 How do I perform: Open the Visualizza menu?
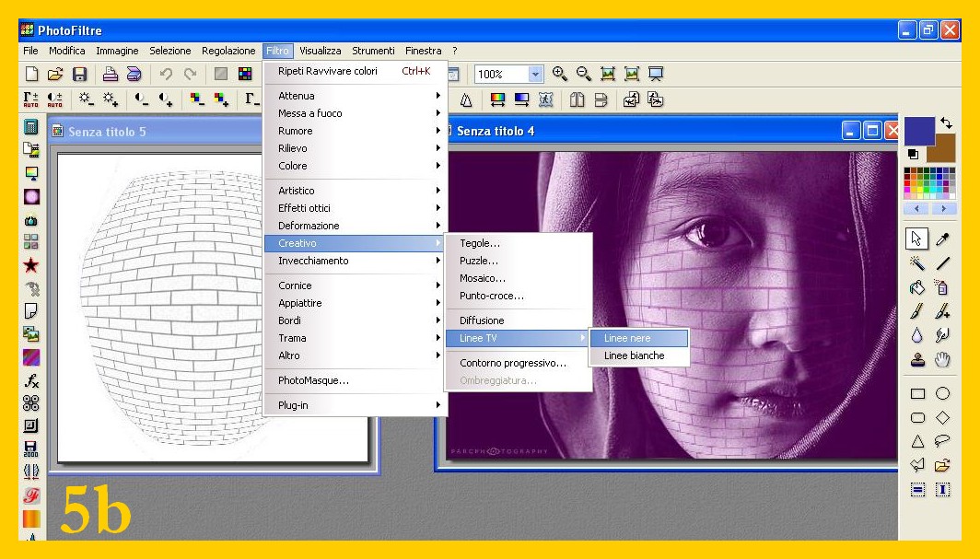[320, 51]
